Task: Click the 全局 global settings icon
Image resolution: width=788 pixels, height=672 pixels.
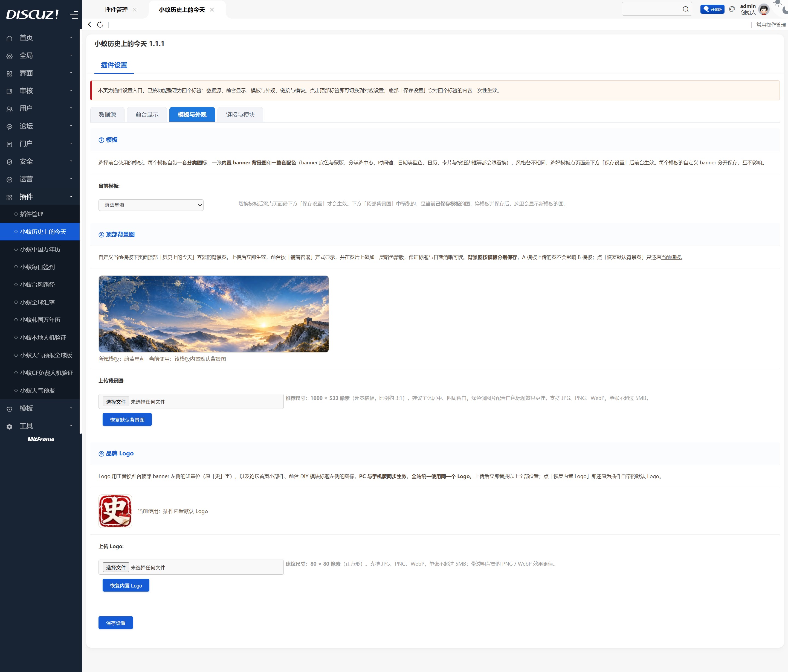Action: 10,56
